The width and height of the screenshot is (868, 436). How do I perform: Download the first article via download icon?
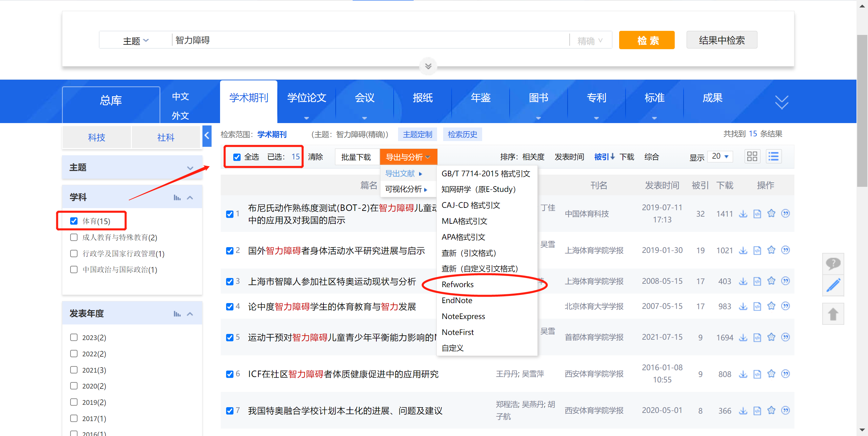tap(743, 214)
